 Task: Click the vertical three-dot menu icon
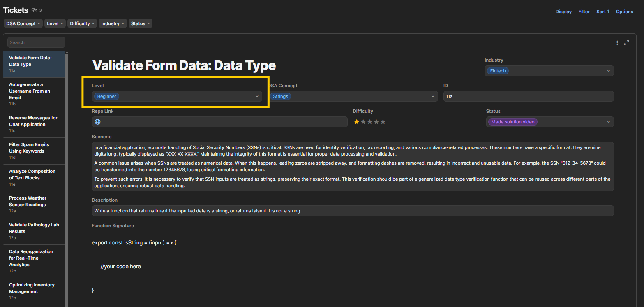[x=617, y=43]
